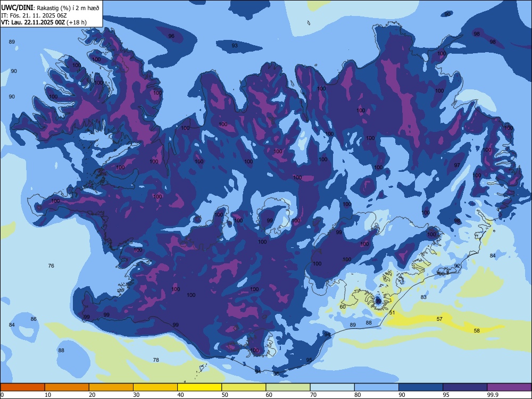532x399 pixels.
Task: Click the '83' humidity value on the map
Action: 423,297
